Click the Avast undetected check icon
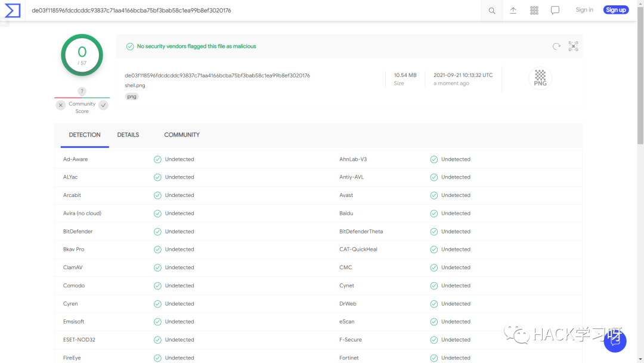This screenshot has height=363, width=644. click(x=434, y=196)
